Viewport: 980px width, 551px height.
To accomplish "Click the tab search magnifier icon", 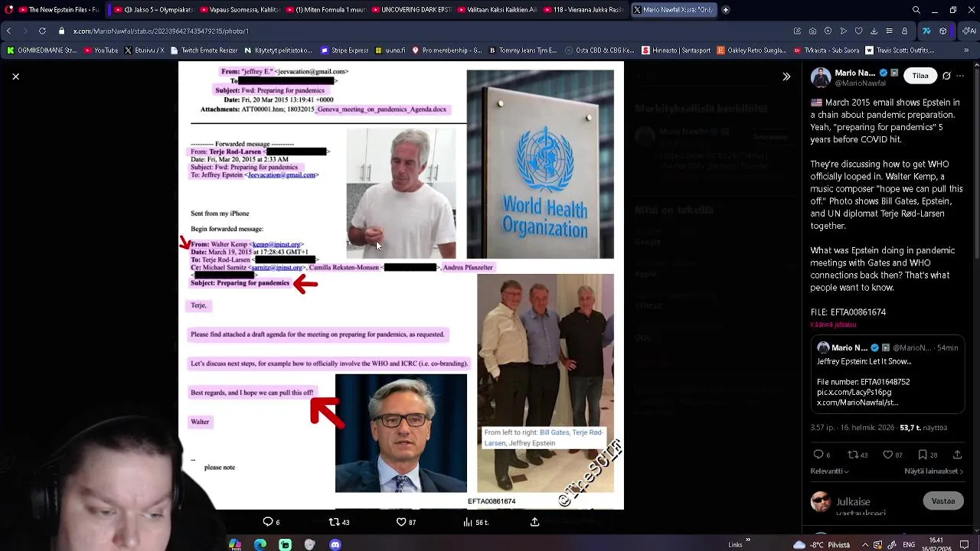I will point(916,10).
